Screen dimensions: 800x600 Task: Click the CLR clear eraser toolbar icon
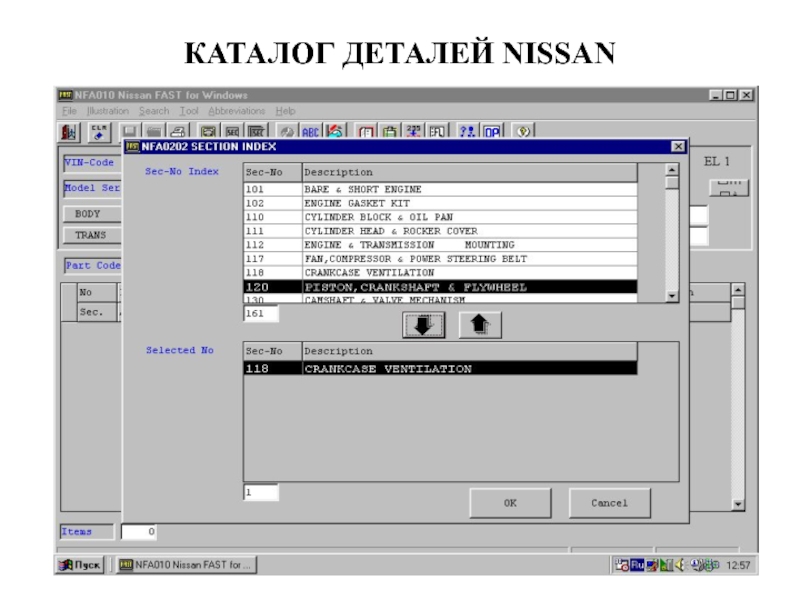tap(99, 132)
